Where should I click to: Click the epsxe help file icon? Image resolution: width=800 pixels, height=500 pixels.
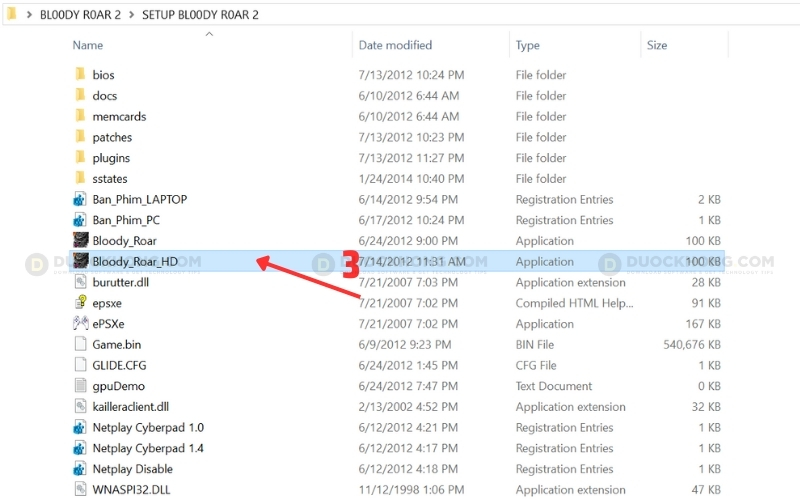81,303
